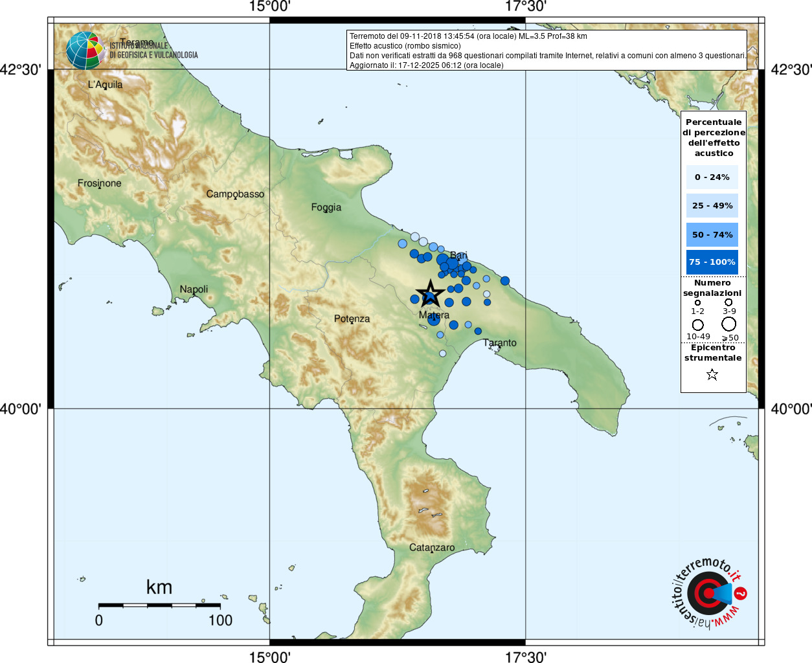Click the haisentitoilterremoto.it circular logo

708,594
